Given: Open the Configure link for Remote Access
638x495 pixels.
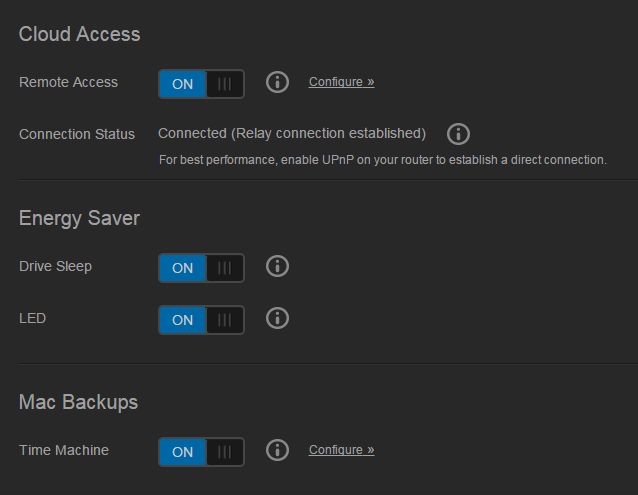Looking at the screenshot, I should tap(341, 82).
